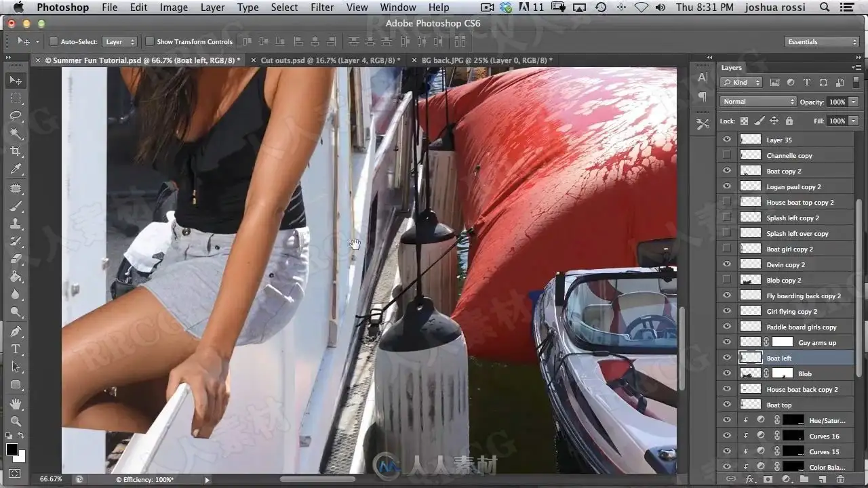Select the Clone Stamp tool

[x=16, y=223]
